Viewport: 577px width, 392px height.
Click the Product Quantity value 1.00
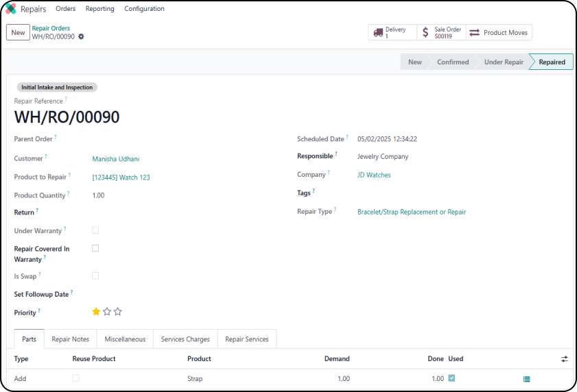coord(98,195)
